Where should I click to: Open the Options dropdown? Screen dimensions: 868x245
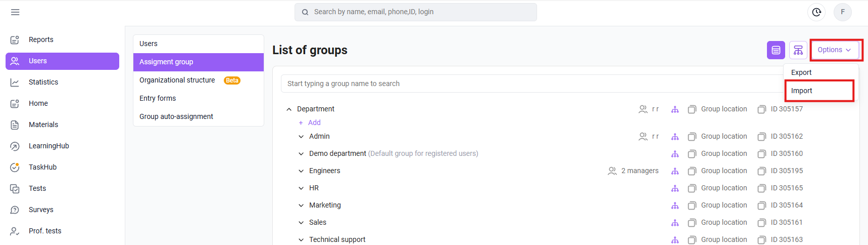(834, 50)
